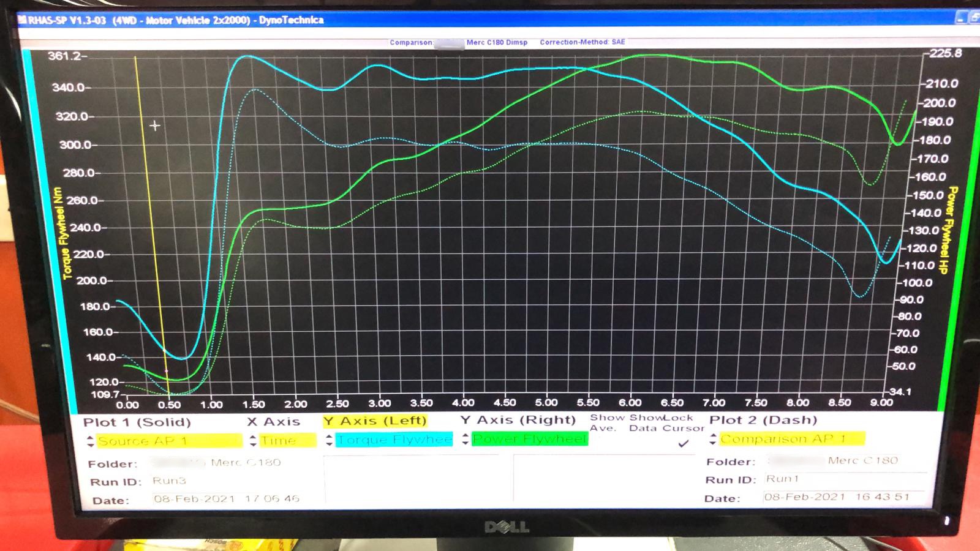Click the X Axis label

coord(273,421)
